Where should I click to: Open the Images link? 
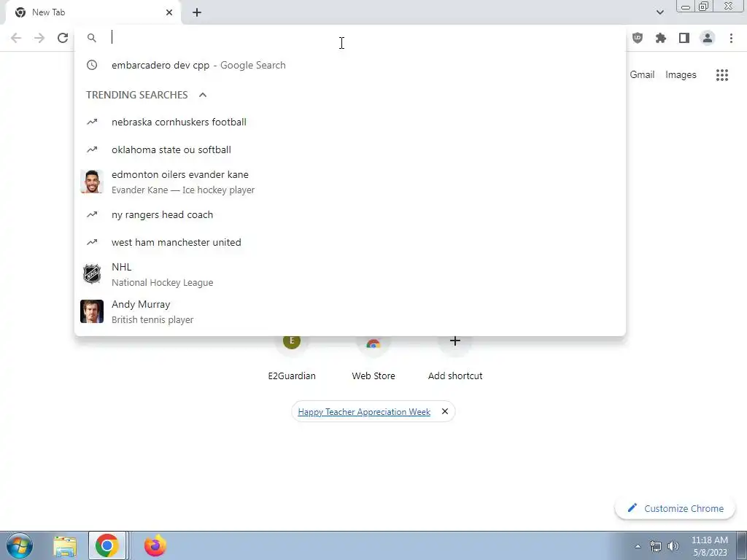(681, 75)
